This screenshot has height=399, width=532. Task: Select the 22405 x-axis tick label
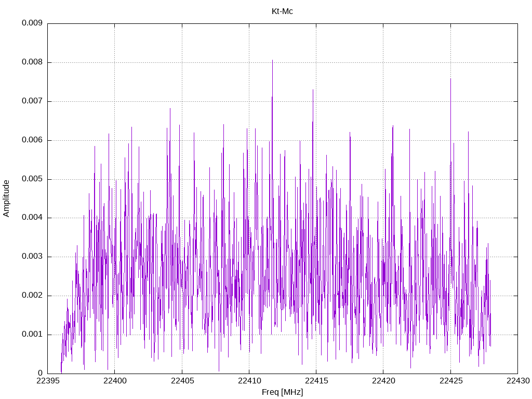182,381
